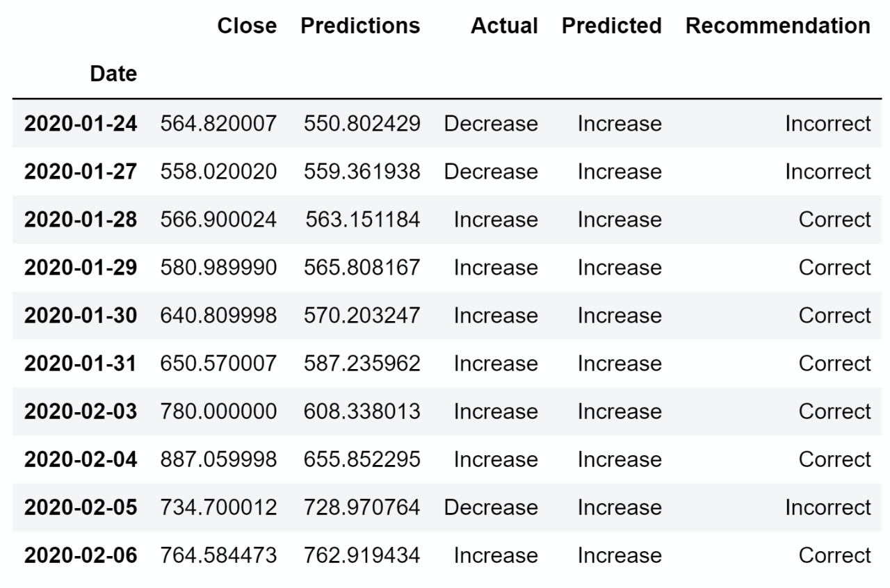Select the Actual column header
890x588 pixels.
(x=504, y=26)
